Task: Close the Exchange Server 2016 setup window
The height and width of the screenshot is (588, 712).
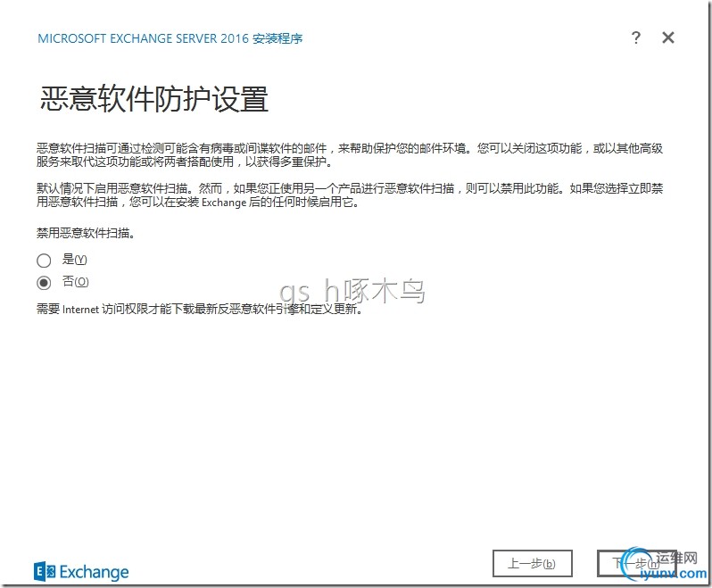Action: coord(668,37)
